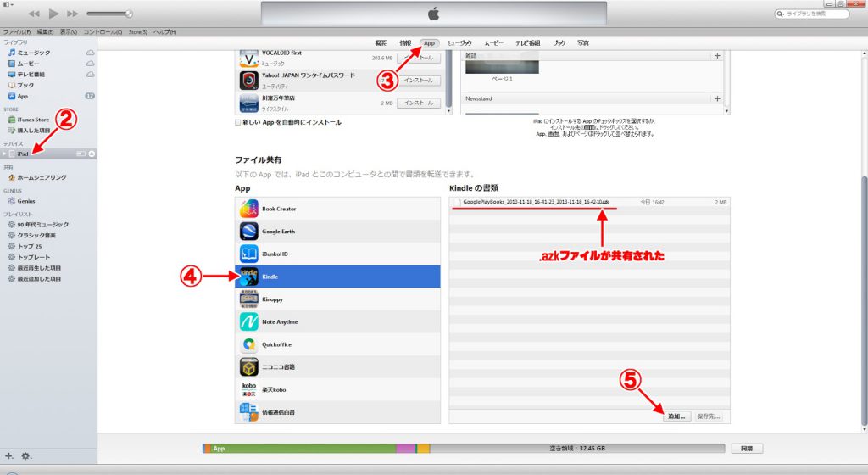Screen dimensions: 868x475
Task: Switch to the App tab
Action: point(430,43)
